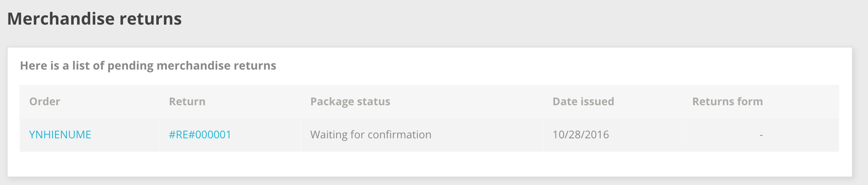Click the Order column header
Viewport: 868px width, 185px height.
point(44,101)
